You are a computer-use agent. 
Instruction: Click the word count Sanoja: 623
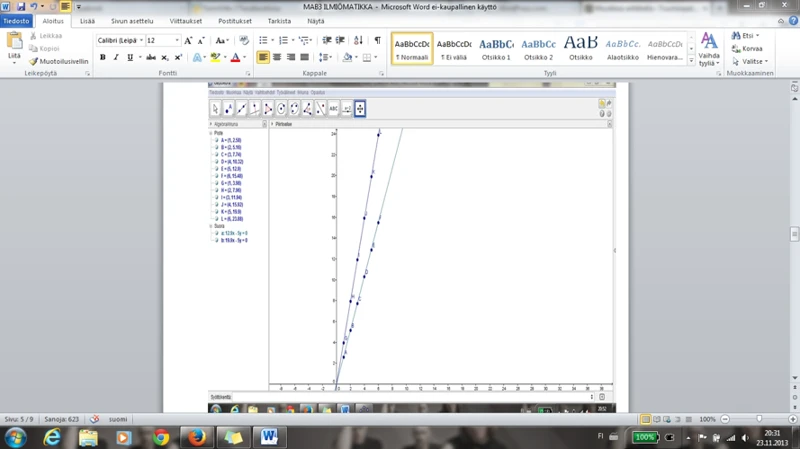click(60, 419)
